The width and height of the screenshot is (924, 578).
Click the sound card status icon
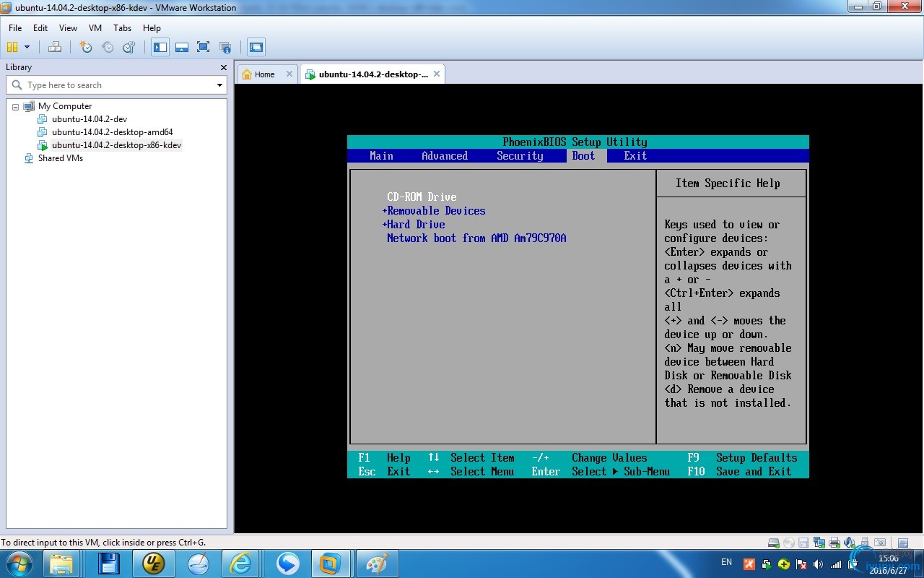tap(850, 543)
